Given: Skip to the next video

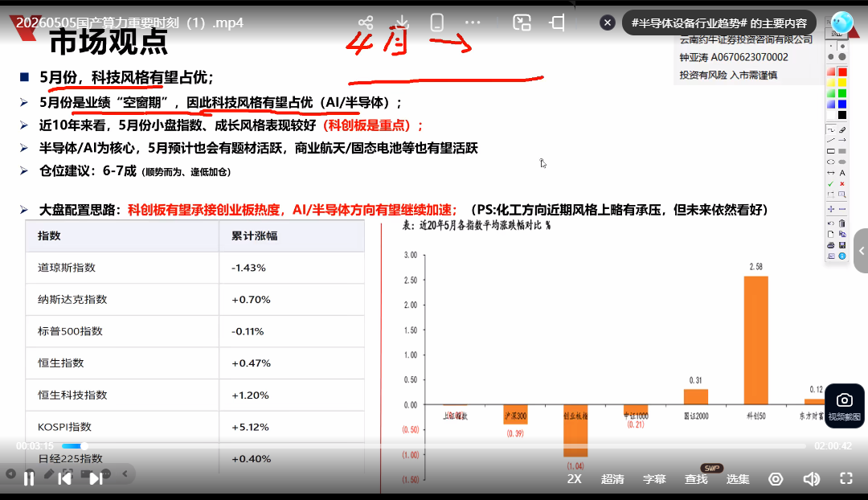Looking at the screenshot, I should 96,478.
